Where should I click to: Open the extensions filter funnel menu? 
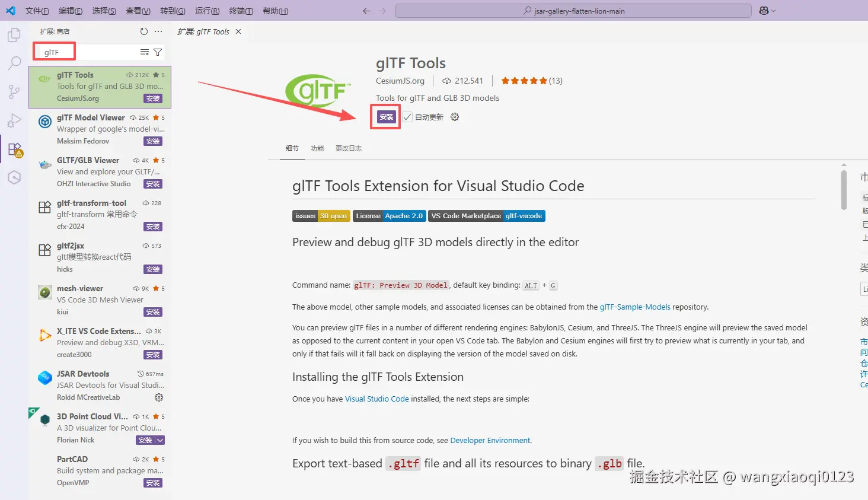coord(158,52)
